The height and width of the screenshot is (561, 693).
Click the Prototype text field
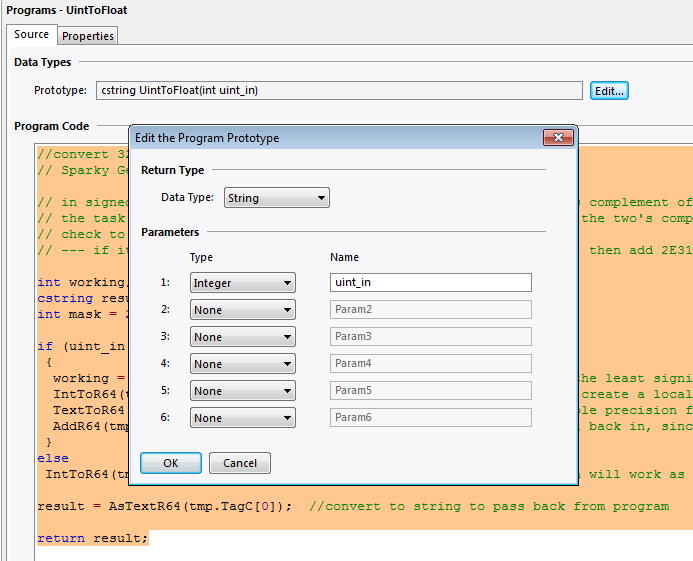coord(339,90)
